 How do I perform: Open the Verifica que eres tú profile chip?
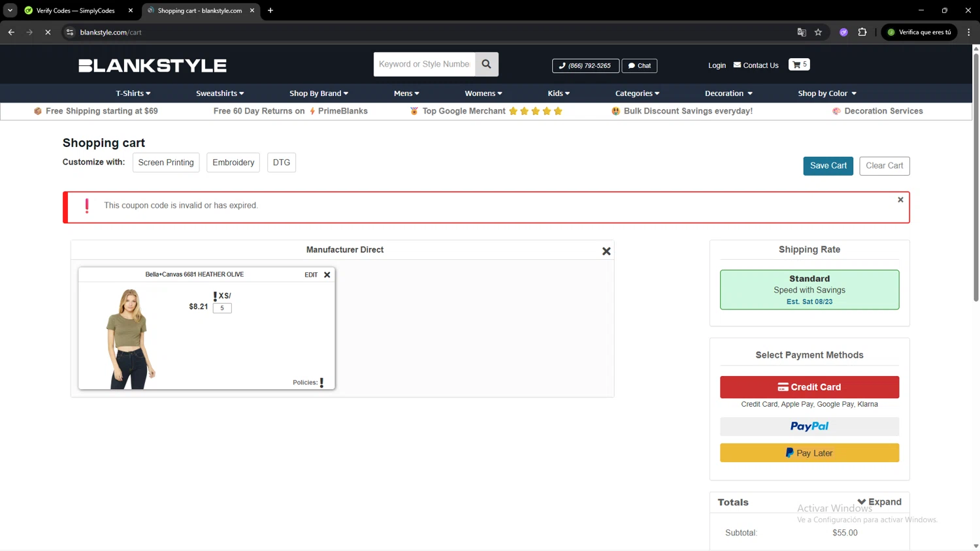[x=919, y=32]
